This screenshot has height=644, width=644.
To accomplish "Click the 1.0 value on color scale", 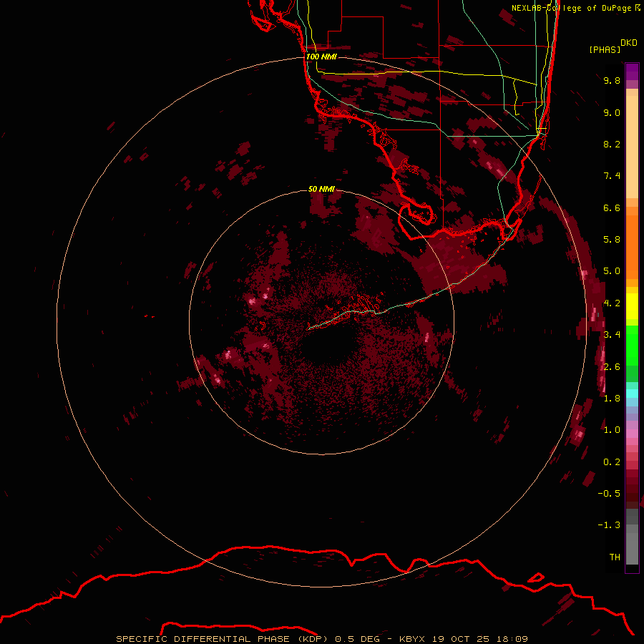I will coord(612,430).
